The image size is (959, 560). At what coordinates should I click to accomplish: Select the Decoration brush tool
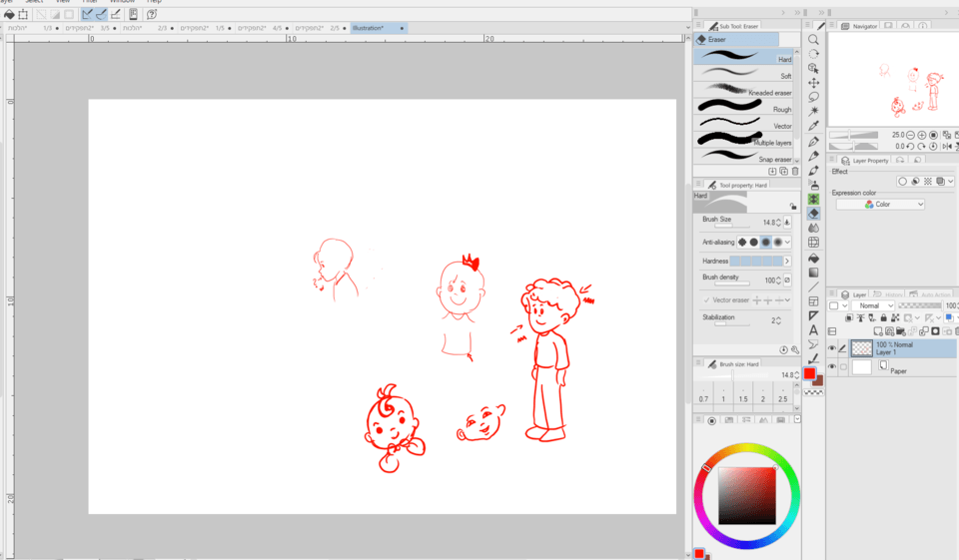[x=813, y=199]
